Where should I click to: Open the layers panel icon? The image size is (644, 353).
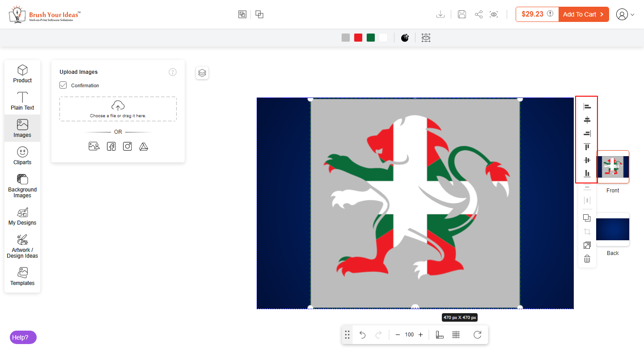point(202,73)
